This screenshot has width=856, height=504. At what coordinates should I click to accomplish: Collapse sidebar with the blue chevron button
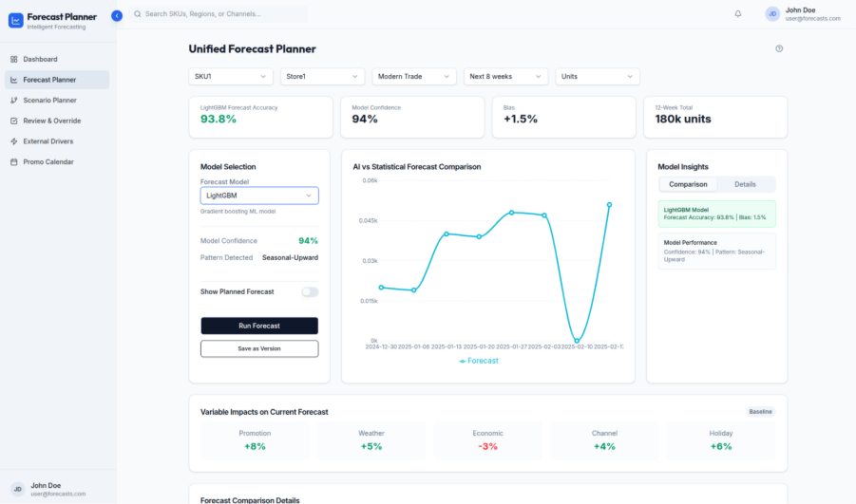[117, 15]
